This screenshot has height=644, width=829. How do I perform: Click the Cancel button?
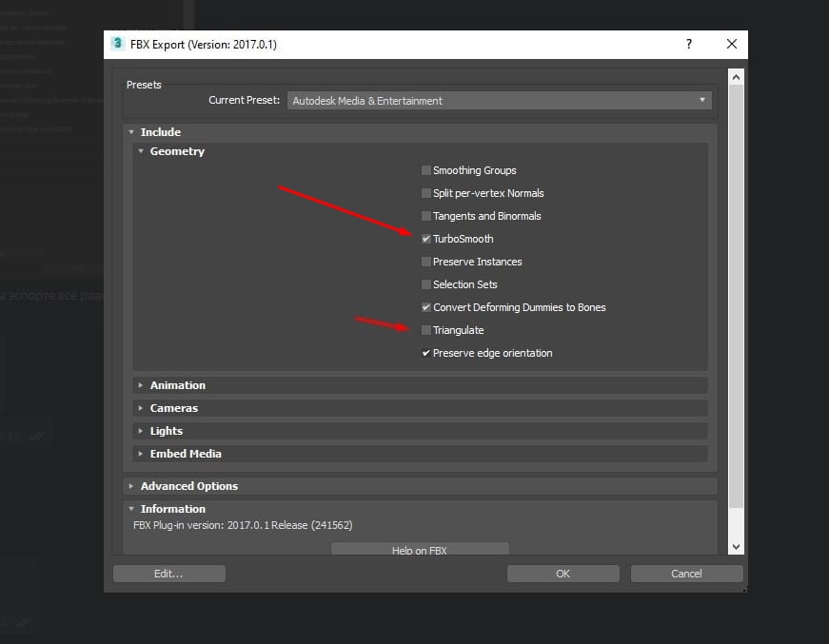click(x=687, y=574)
